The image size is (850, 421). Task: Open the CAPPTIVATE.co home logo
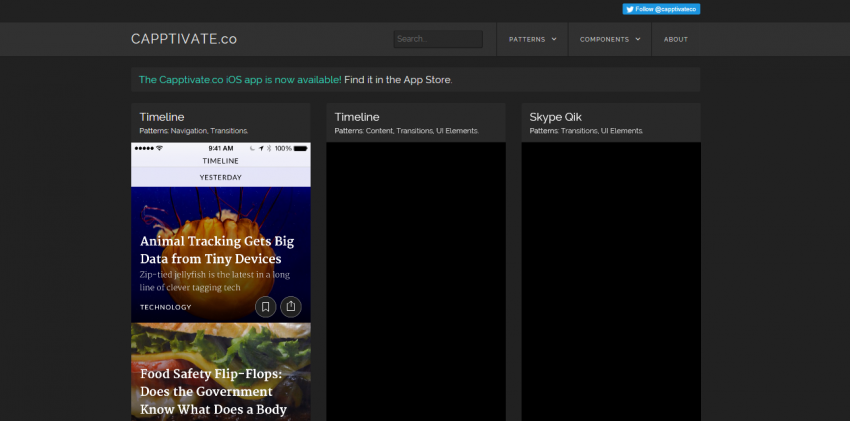(184, 39)
